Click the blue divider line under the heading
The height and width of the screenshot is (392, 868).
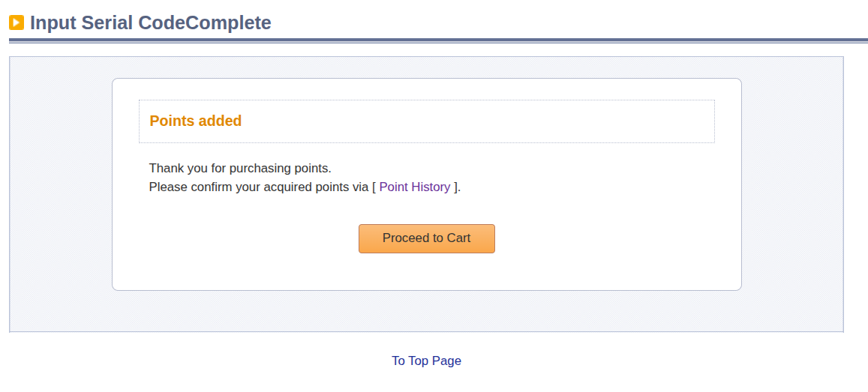tap(438, 40)
